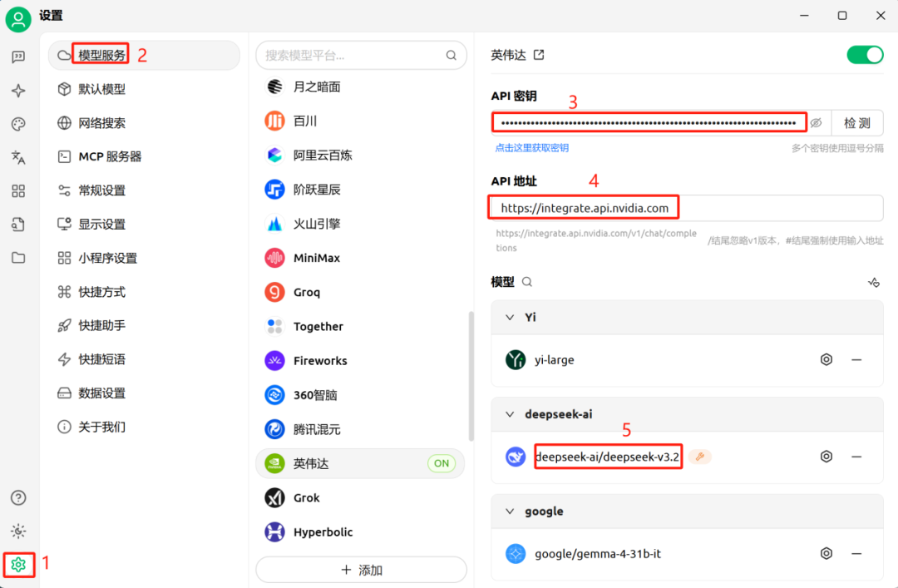
Task: Click the API 地址 URL input field
Action: pos(687,208)
